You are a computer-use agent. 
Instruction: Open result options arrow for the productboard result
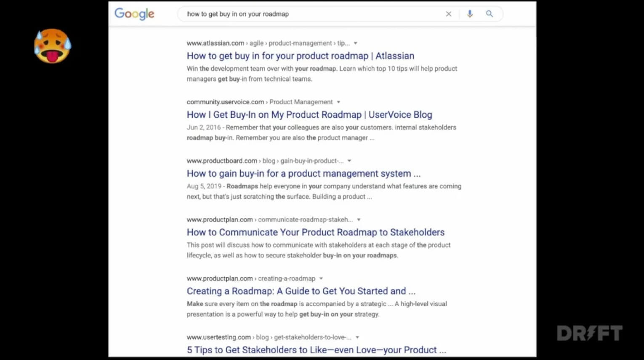click(349, 161)
